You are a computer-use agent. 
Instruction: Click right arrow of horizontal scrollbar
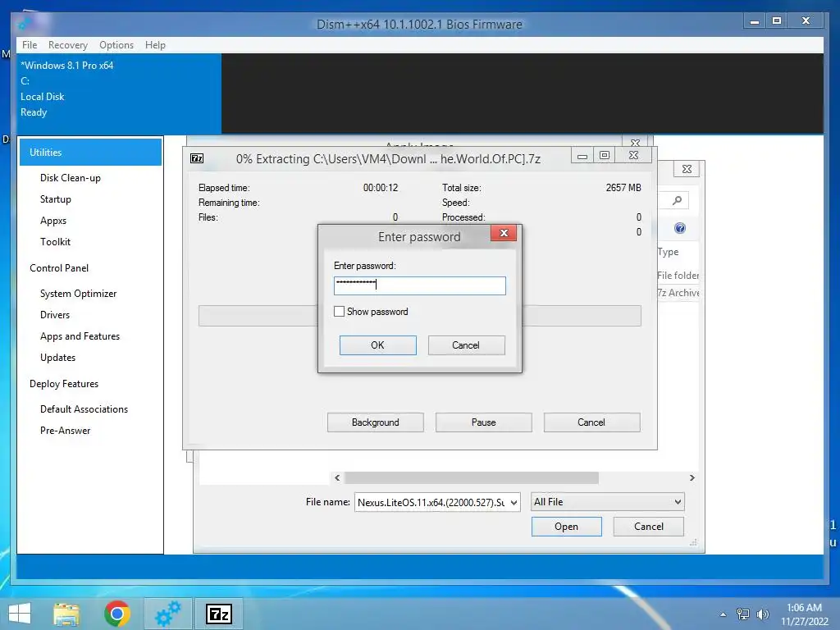[x=692, y=478]
